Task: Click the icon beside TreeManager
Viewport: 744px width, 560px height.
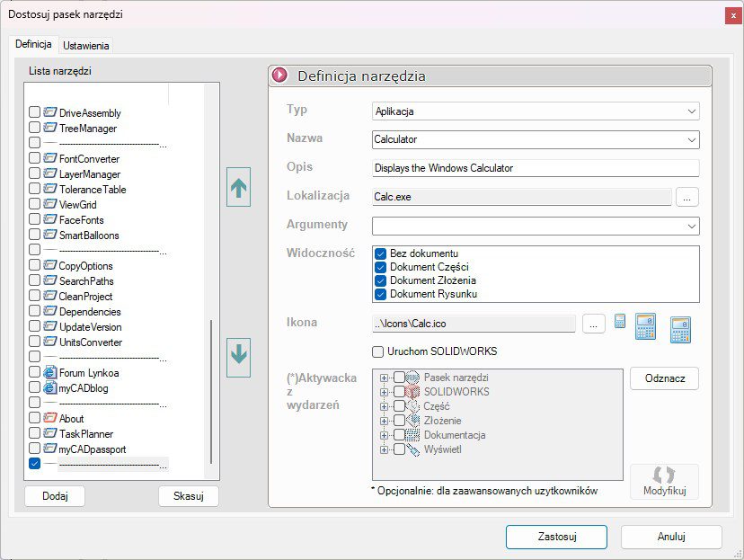Action: [49, 127]
